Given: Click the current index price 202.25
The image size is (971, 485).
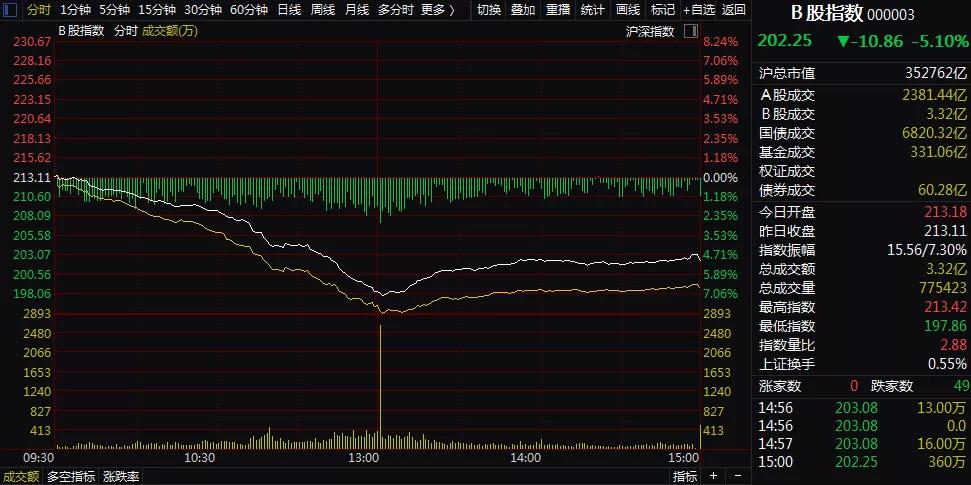Looking at the screenshot, I should tap(785, 42).
